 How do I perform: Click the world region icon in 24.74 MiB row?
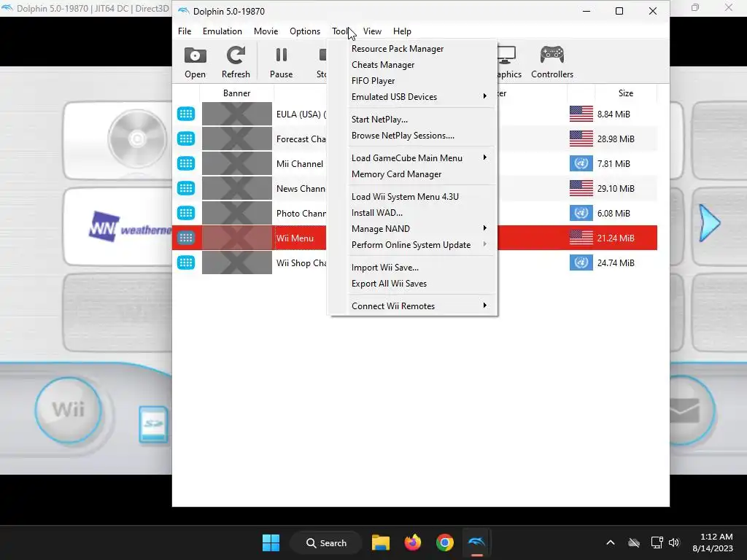tap(581, 262)
